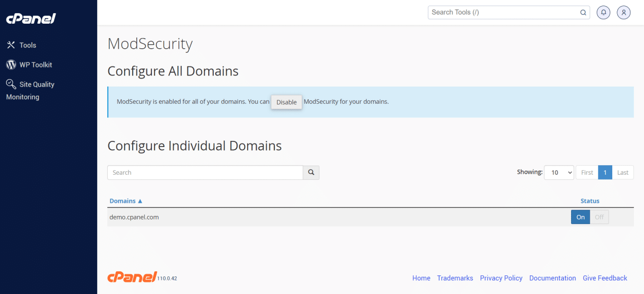Expand the results count selector showing 10
This screenshot has height=294, width=644.
[558, 172]
